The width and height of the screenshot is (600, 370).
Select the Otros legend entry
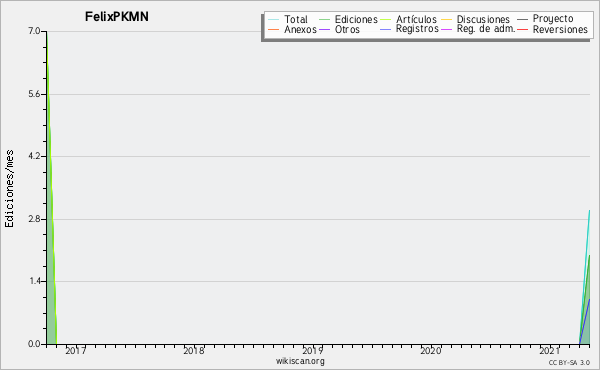(339, 29)
